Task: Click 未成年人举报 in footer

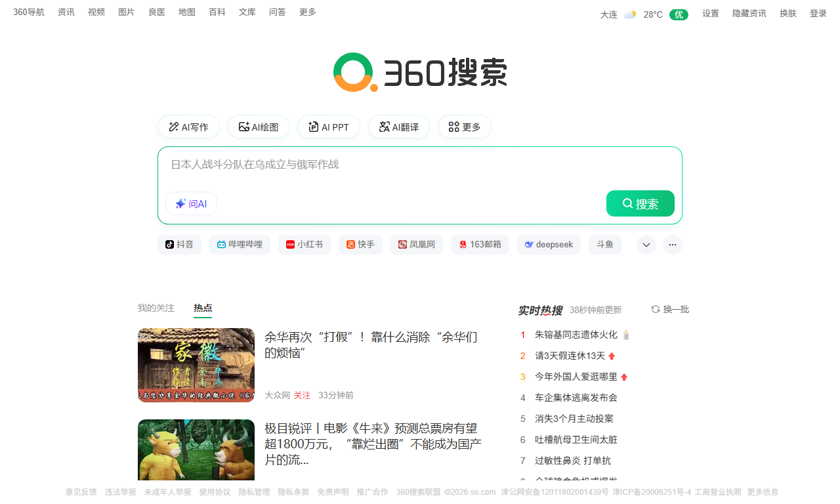Action: click(x=167, y=492)
